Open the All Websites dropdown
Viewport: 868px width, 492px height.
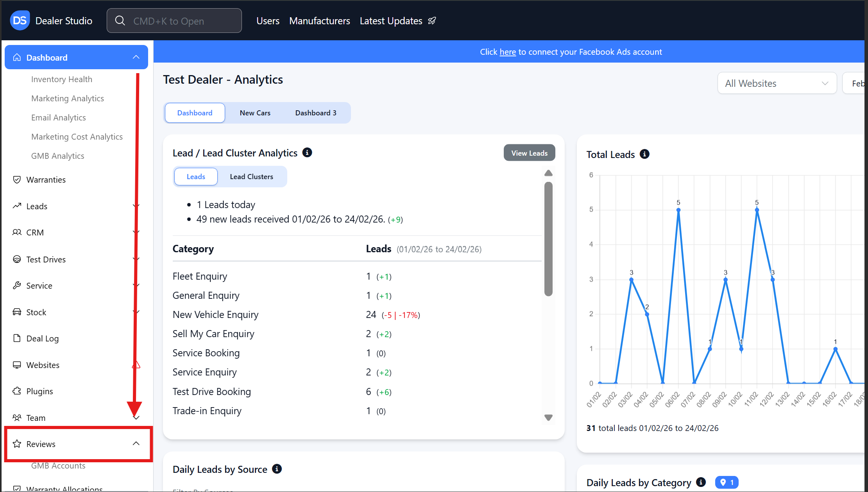point(777,83)
